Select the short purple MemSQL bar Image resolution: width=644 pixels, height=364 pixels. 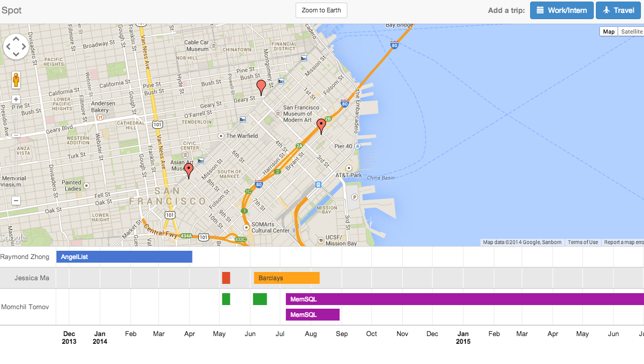(x=313, y=315)
